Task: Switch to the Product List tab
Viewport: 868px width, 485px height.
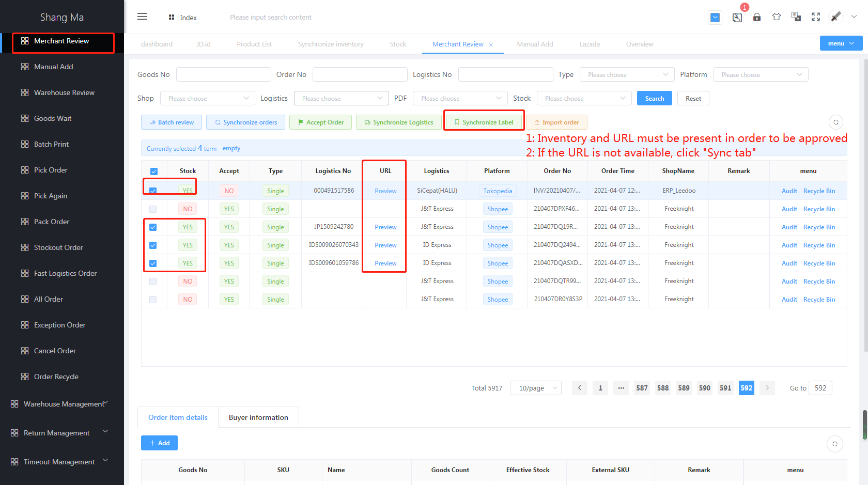Action: point(254,44)
